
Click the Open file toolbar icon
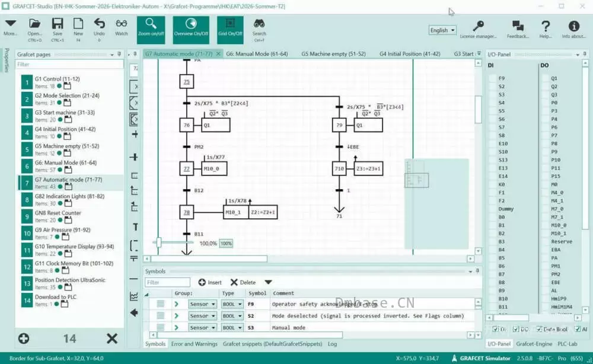tap(34, 28)
